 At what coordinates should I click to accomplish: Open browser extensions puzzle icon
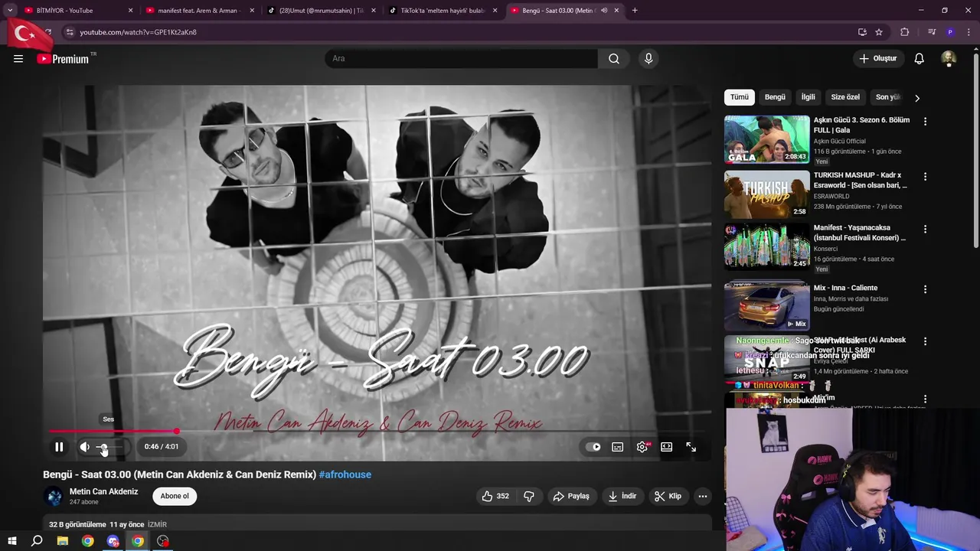pos(905,32)
